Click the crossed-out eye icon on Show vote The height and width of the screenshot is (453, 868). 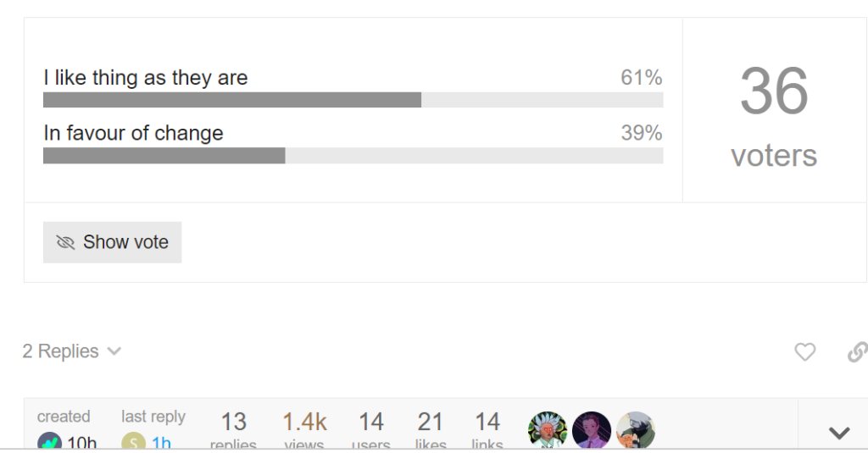click(x=65, y=243)
